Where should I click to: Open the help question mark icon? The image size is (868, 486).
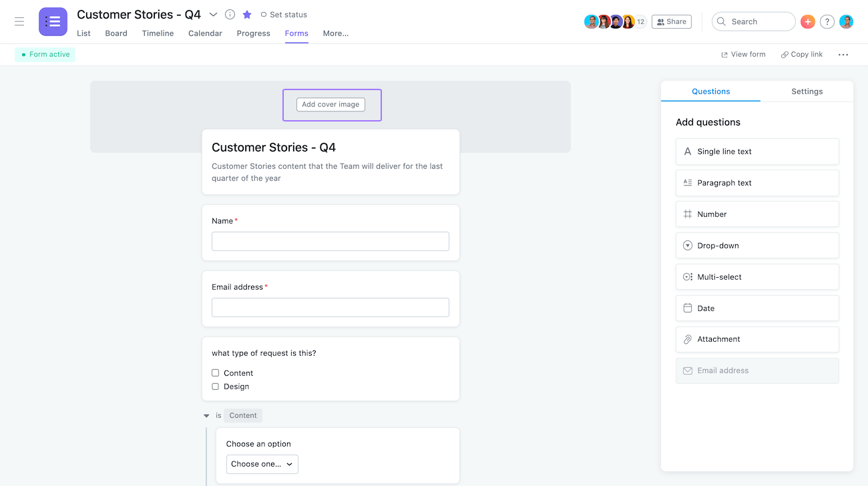tap(827, 21)
